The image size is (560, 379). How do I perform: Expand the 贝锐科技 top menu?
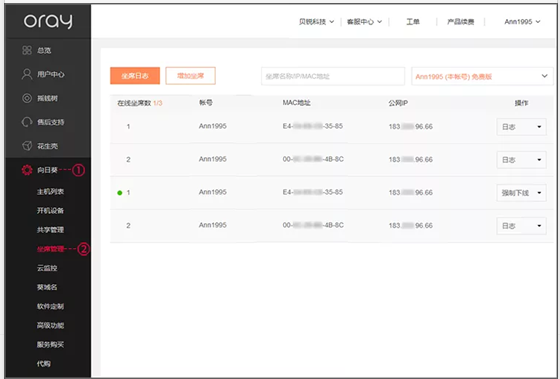tap(316, 22)
